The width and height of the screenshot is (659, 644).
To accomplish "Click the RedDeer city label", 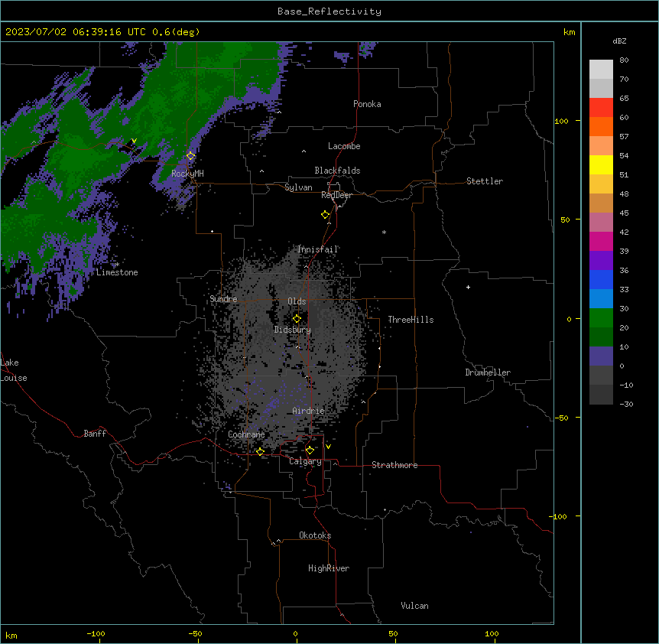I will coord(336,195).
